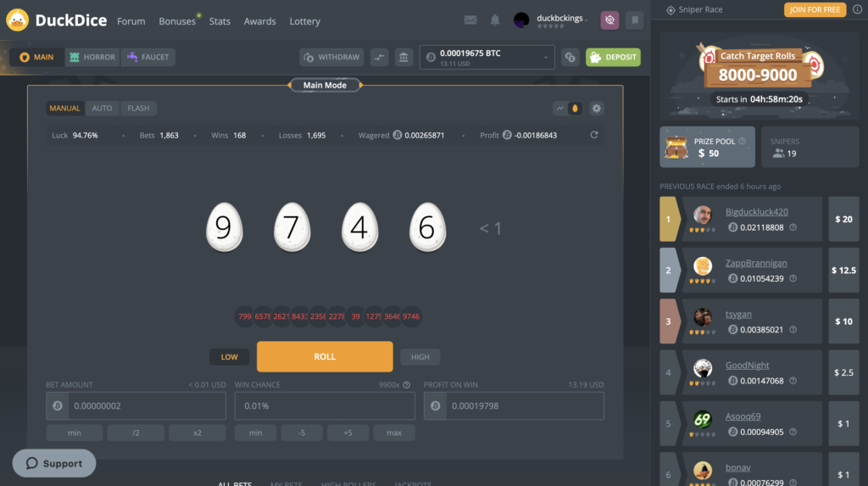Open the Snipers count card
Image resolution: width=868 pixels, height=486 pixels.
(x=810, y=147)
